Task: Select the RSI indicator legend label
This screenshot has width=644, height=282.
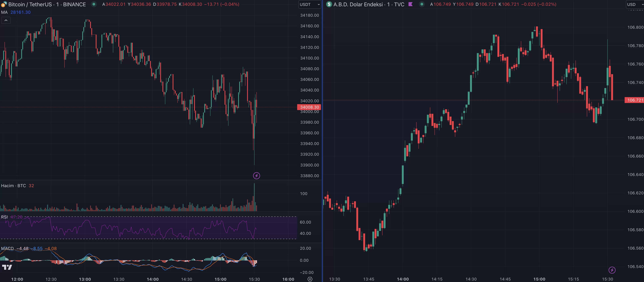Action: pyautogui.click(x=4, y=217)
